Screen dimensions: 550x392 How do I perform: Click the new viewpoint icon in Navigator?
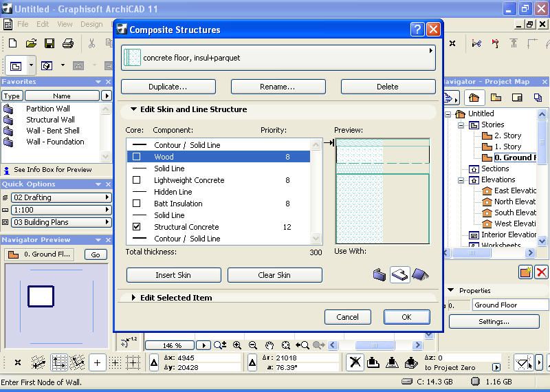pos(525,272)
